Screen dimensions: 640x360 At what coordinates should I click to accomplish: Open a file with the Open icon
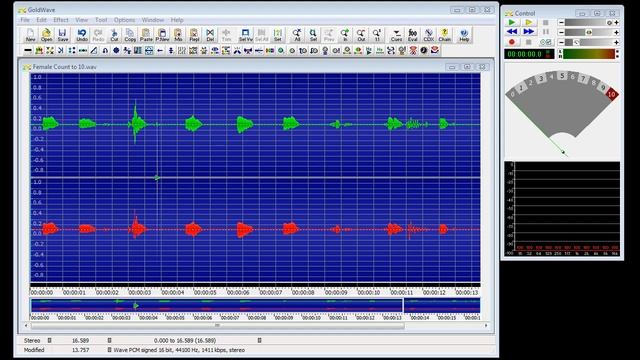click(x=46, y=35)
